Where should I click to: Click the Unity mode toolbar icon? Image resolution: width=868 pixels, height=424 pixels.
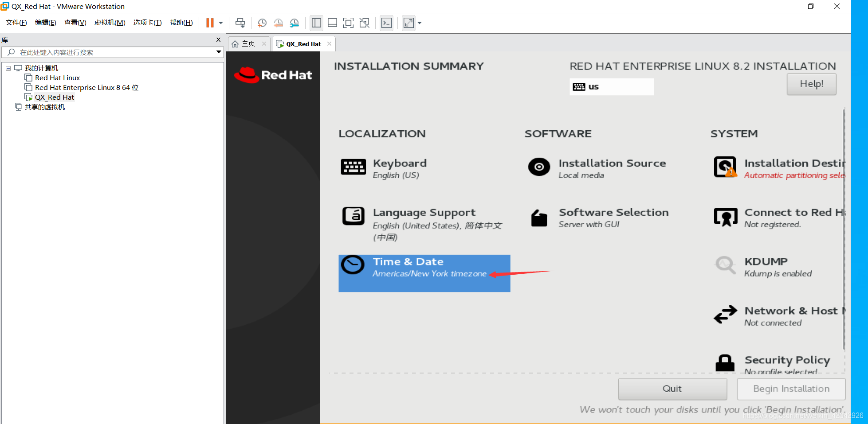(x=365, y=23)
